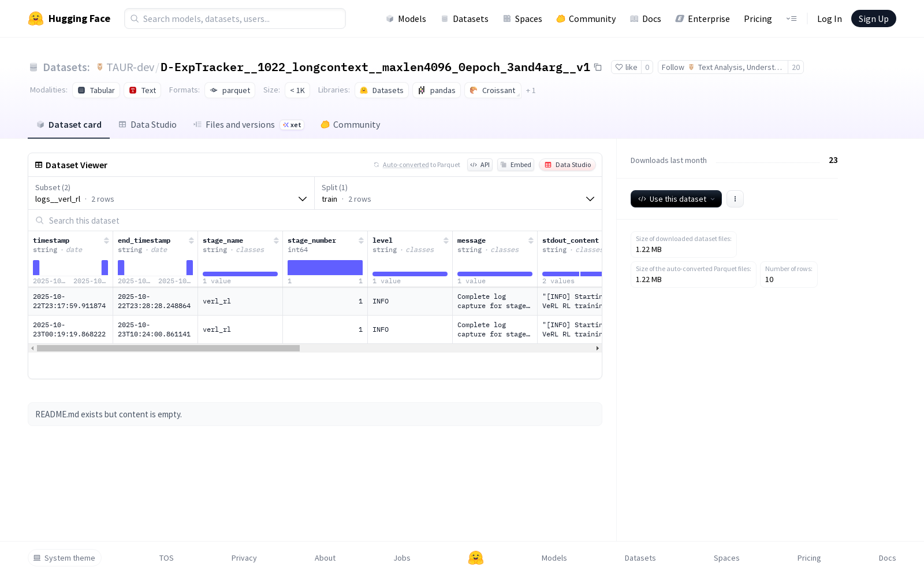Open the Text modality tag
The height and width of the screenshot is (578, 924).
coord(143,90)
